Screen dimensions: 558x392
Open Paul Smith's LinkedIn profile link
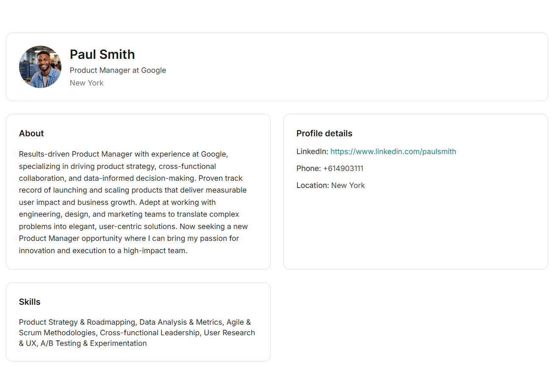[393, 151]
